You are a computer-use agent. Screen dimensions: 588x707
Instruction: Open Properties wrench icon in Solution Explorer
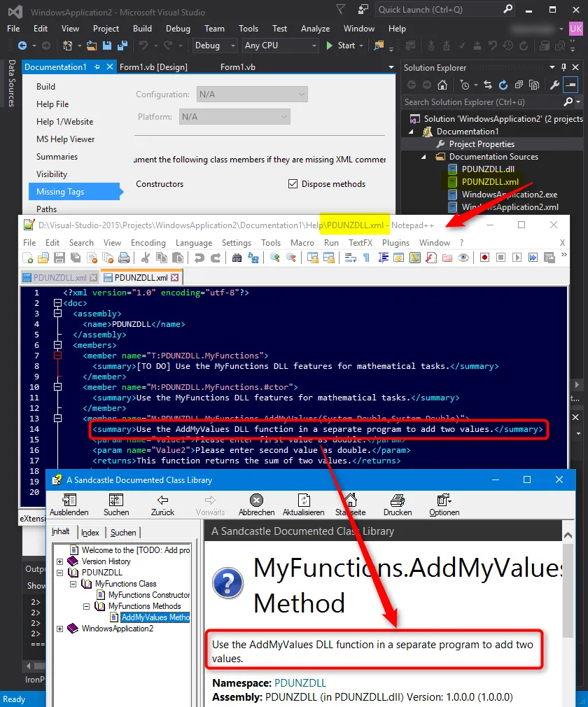coord(554,85)
